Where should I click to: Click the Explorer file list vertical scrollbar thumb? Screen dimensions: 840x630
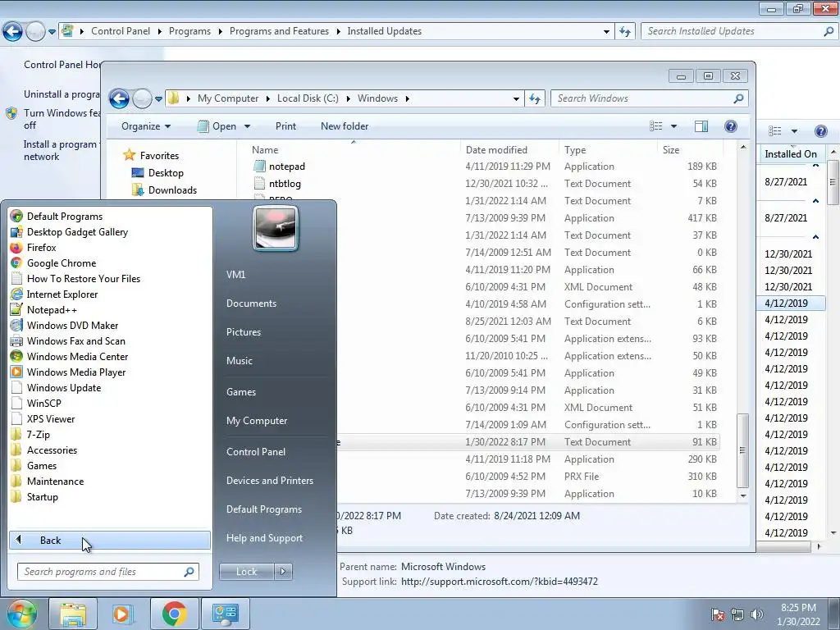(742, 450)
